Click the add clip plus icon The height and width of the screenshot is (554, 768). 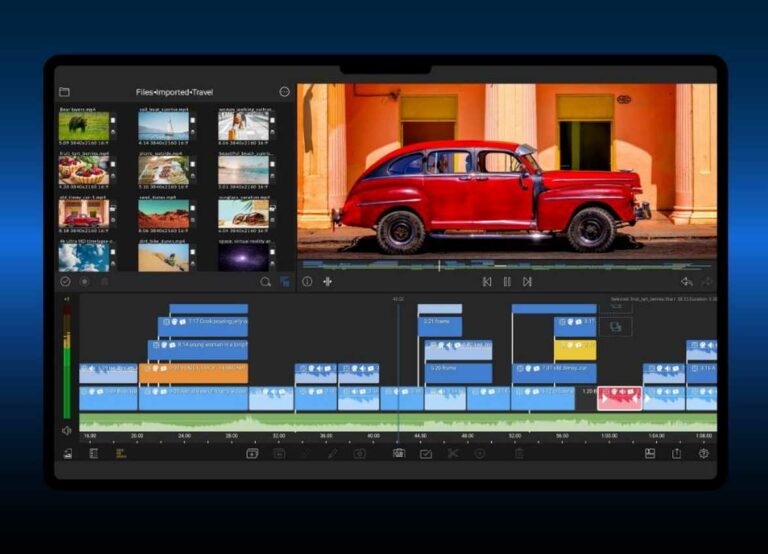[x=252, y=454]
